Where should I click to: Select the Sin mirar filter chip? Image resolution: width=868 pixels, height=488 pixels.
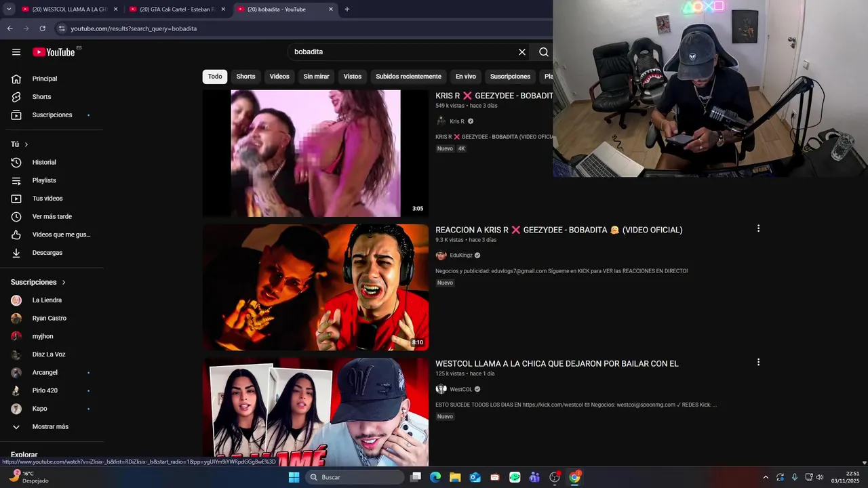point(316,77)
